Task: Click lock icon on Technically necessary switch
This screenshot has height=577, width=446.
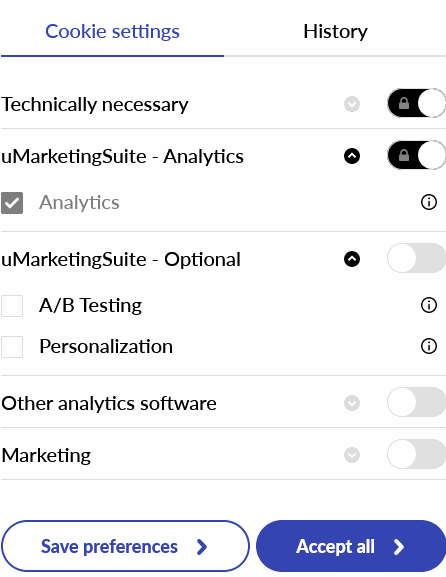Action: point(404,103)
